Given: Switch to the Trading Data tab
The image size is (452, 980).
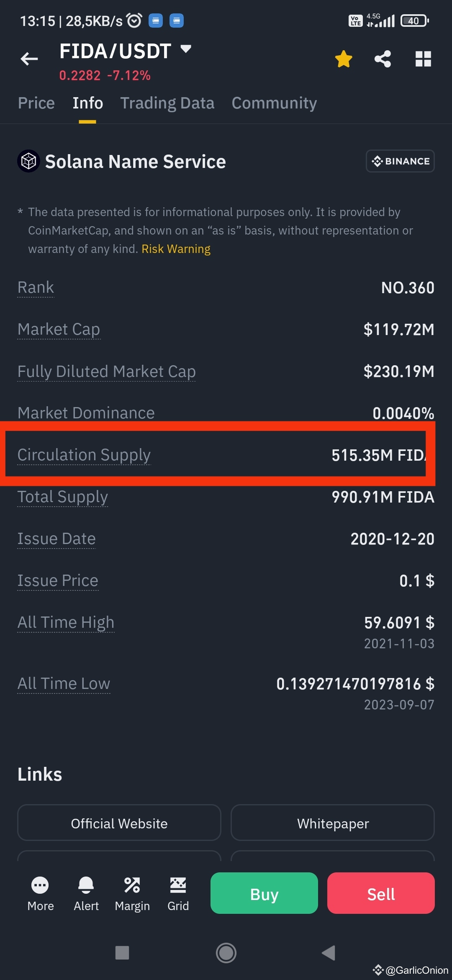Looking at the screenshot, I should pyautogui.click(x=167, y=103).
